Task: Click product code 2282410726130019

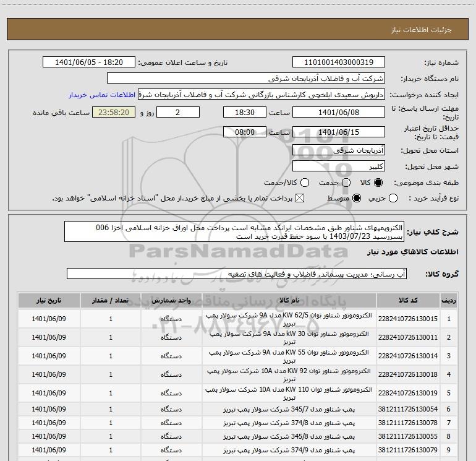Action: pos(408,393)
